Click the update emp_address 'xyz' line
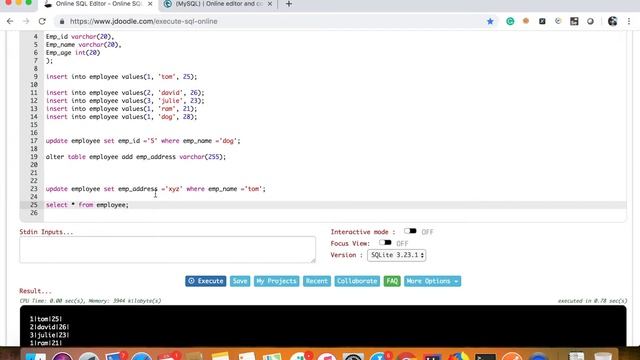The width and height of the screenshot is (640, 360). click(156, 189)
